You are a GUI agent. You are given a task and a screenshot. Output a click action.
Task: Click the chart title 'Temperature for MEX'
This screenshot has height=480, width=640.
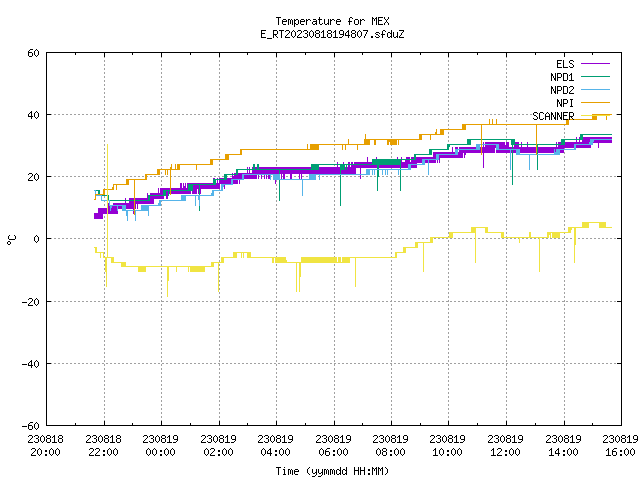(332, 21)
